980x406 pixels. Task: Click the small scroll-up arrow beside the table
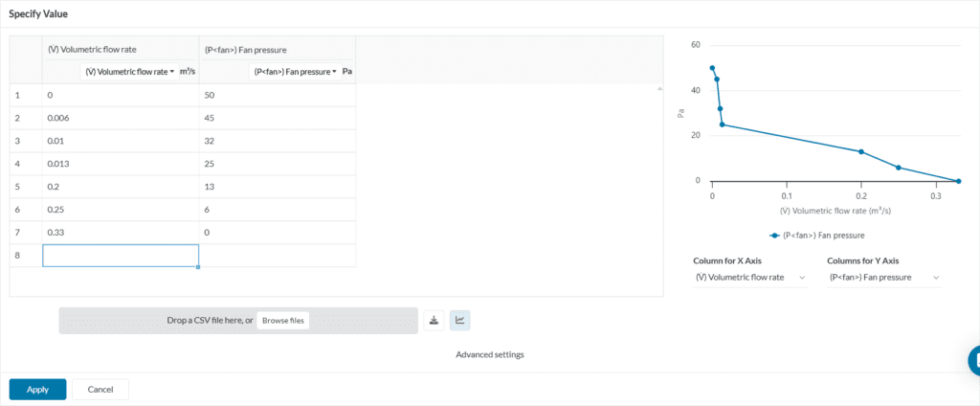pos(658,89)
